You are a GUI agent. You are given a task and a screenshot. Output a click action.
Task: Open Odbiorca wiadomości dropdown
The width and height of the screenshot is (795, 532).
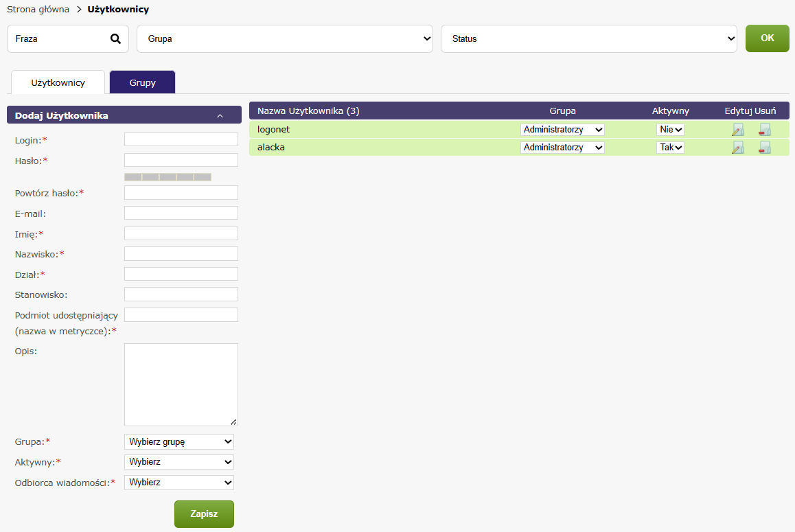[179, 483]
